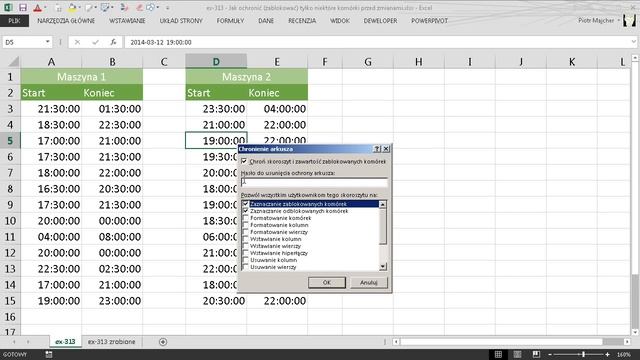640x360 pixels.
Task: Switch to Page Break Preview icon
Action: pos(536,354)
